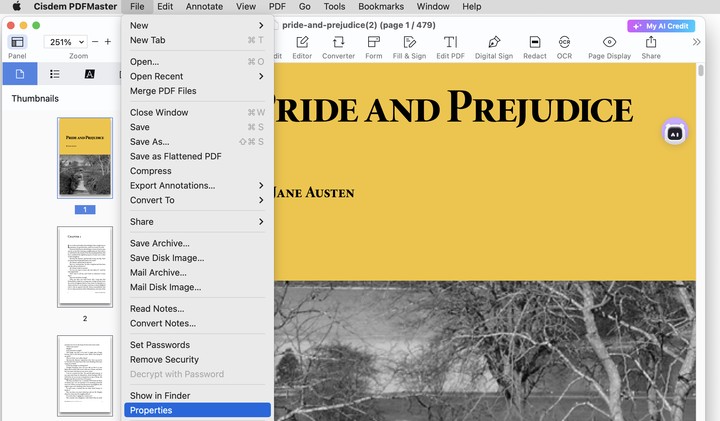The width and height of the screenshot is (720, 421).
Task: Open the Tools menu
Action: coord(334,6)
